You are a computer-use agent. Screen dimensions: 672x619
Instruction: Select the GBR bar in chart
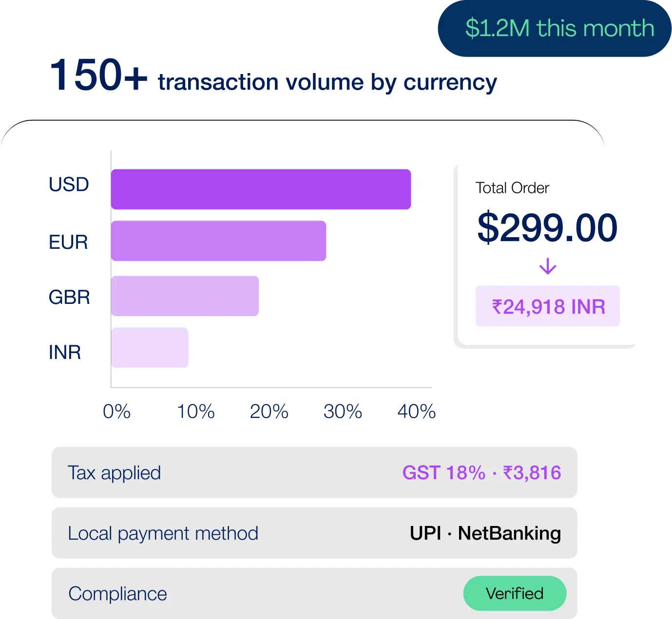[185, 296]
